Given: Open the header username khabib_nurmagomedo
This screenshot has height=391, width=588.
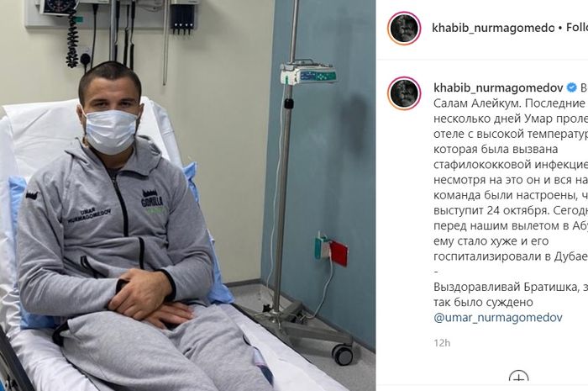Looking at the screenshot, I should point(493,28).
